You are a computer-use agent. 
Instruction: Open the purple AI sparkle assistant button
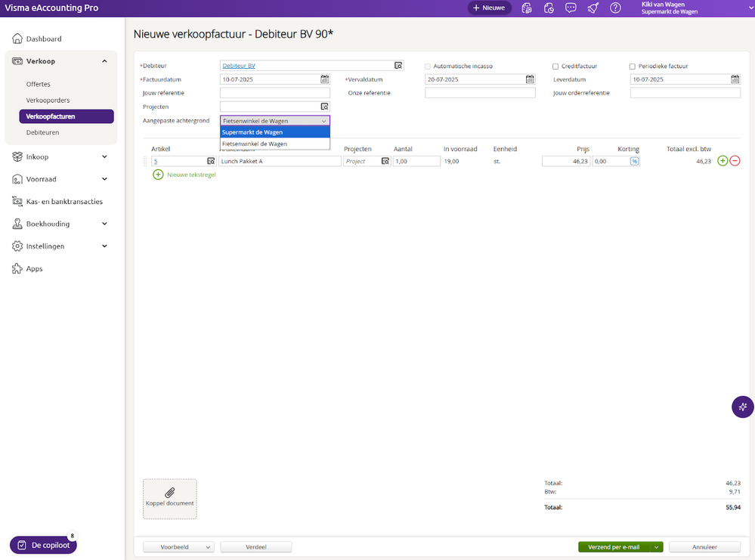[x=743, y=407]
